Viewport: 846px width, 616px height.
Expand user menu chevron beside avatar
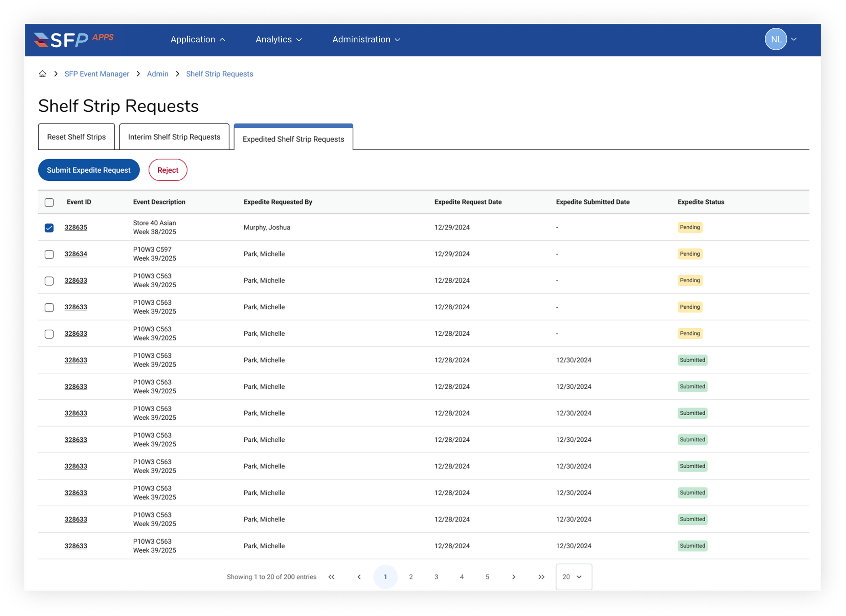794,39
